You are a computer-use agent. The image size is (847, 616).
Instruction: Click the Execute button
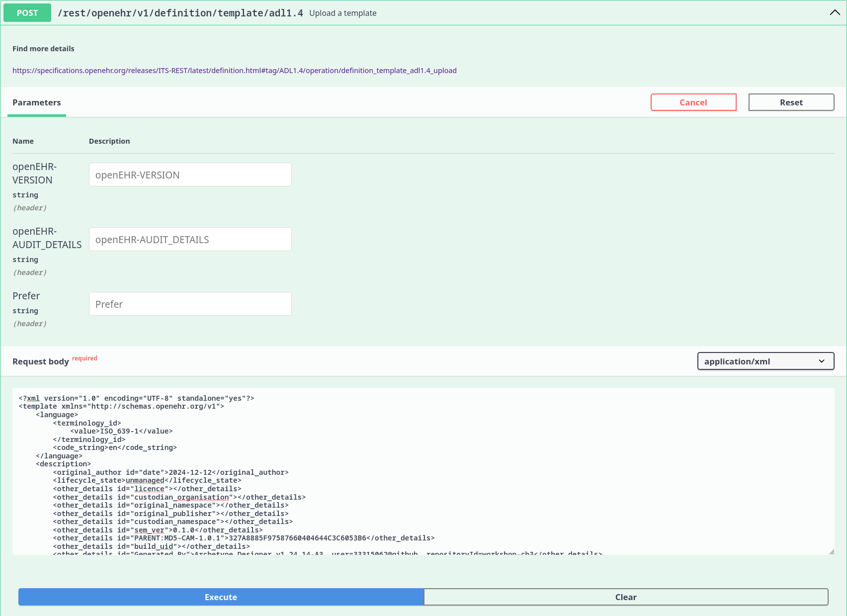click(221, 597)
